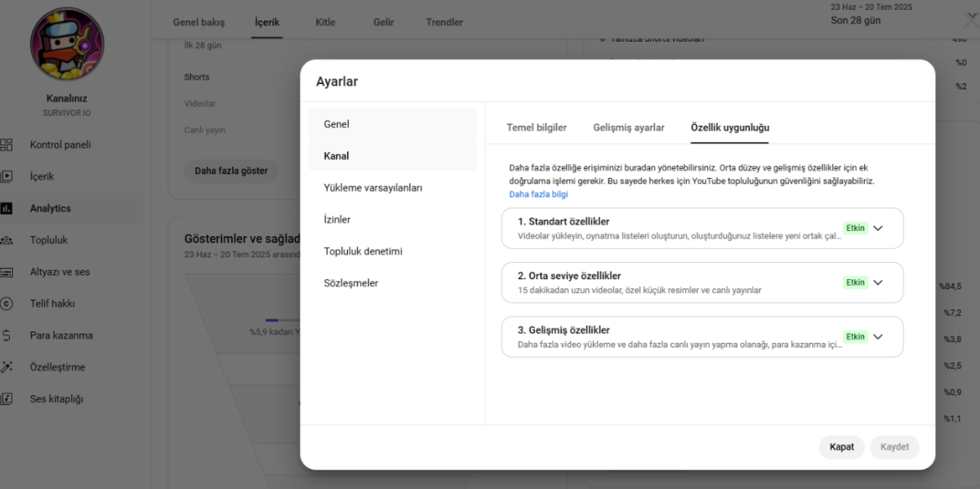Click the Kapat button
The image size is (980, 489).
[841, 447]
